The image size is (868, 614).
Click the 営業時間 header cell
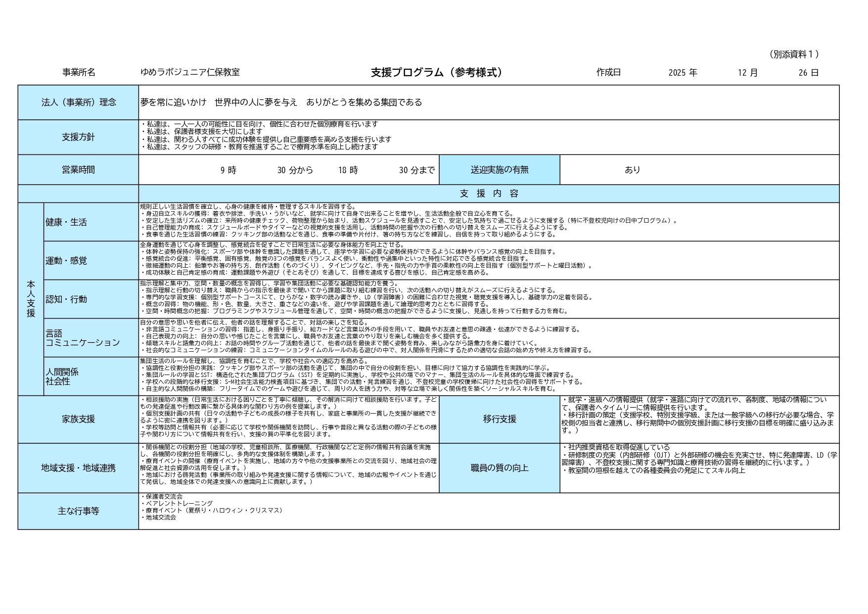point(79,170)
